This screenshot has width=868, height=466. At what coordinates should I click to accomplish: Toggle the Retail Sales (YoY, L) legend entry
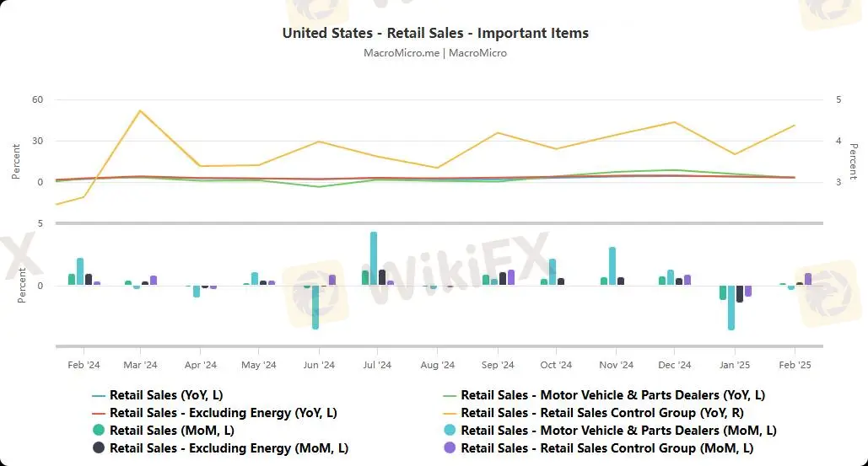click(166, 394)
